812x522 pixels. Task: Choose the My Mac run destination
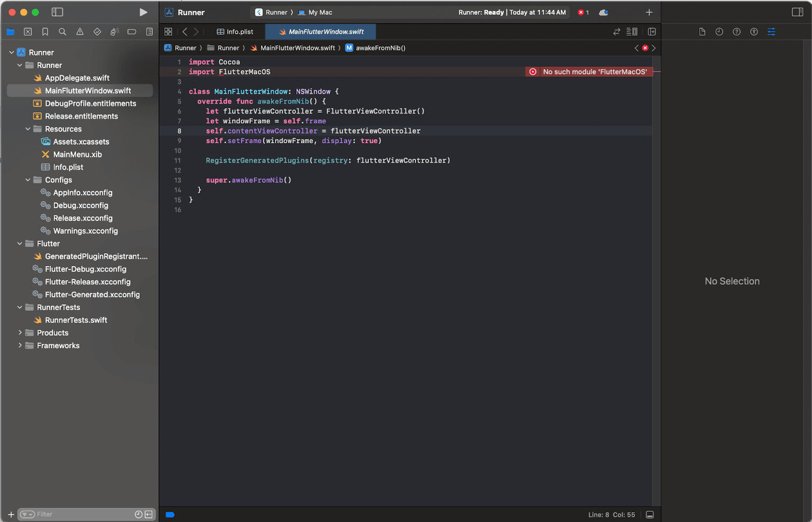coord(315,12)
